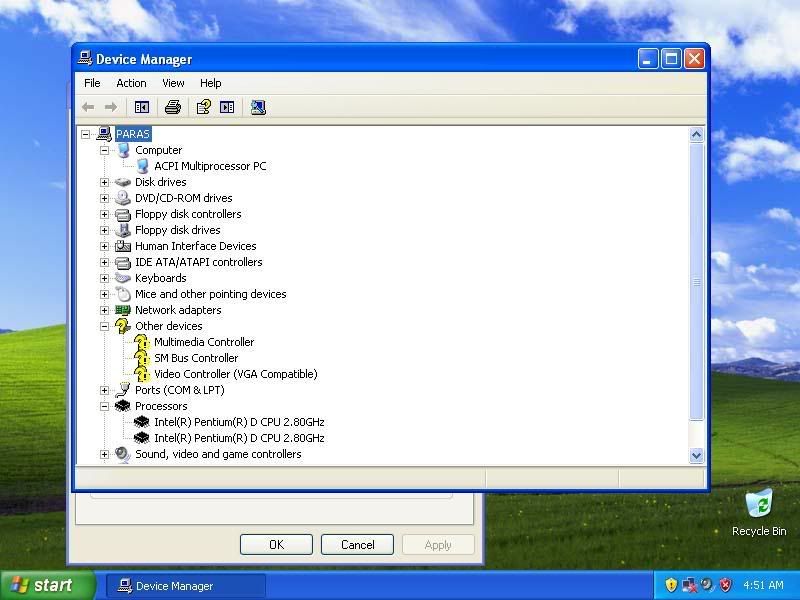Expand DVD/CD-ROM drives category

click(104, 198)
